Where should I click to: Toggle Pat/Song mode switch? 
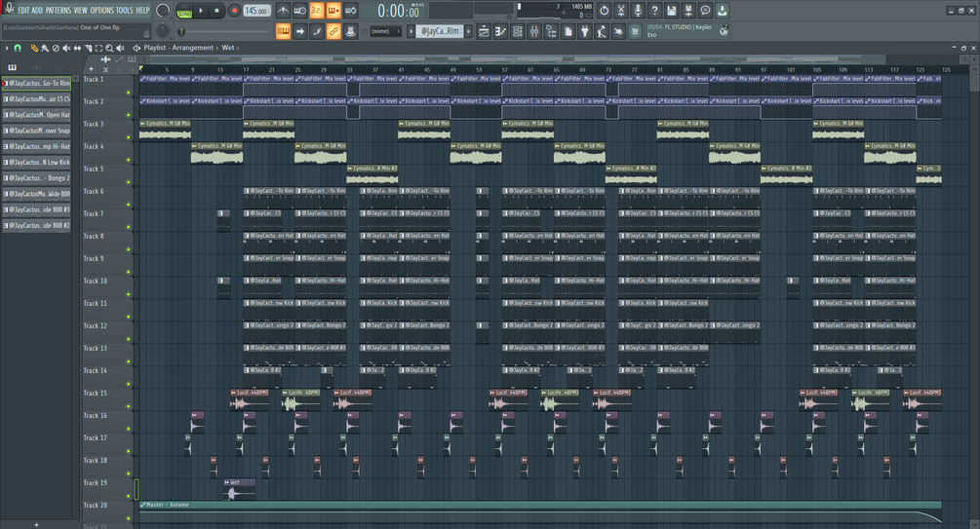click(184, 12)
